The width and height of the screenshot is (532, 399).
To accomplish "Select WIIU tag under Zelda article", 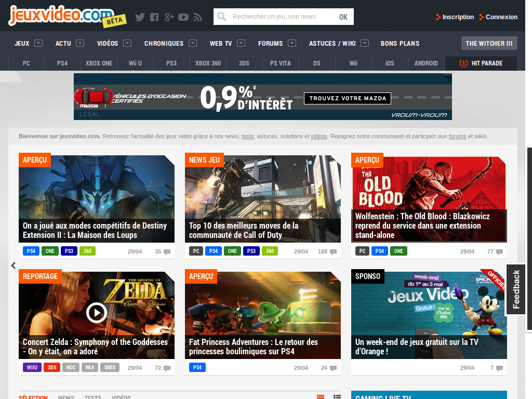I will (x=32, y=367).
